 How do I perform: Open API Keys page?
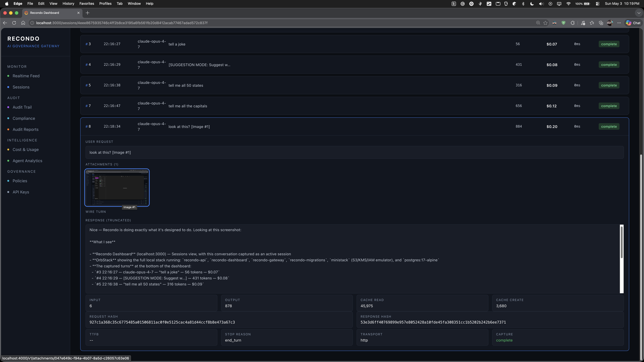click(x=21, y=192)
